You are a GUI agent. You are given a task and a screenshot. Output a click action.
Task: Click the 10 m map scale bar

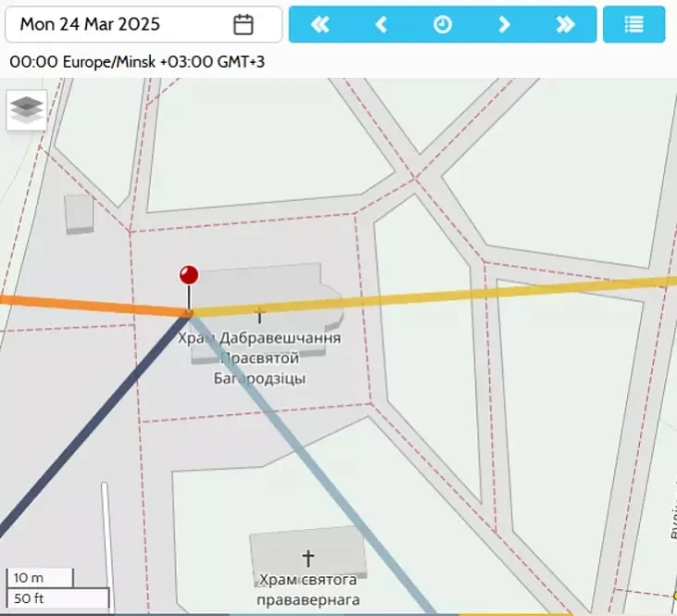pos(38,578)
